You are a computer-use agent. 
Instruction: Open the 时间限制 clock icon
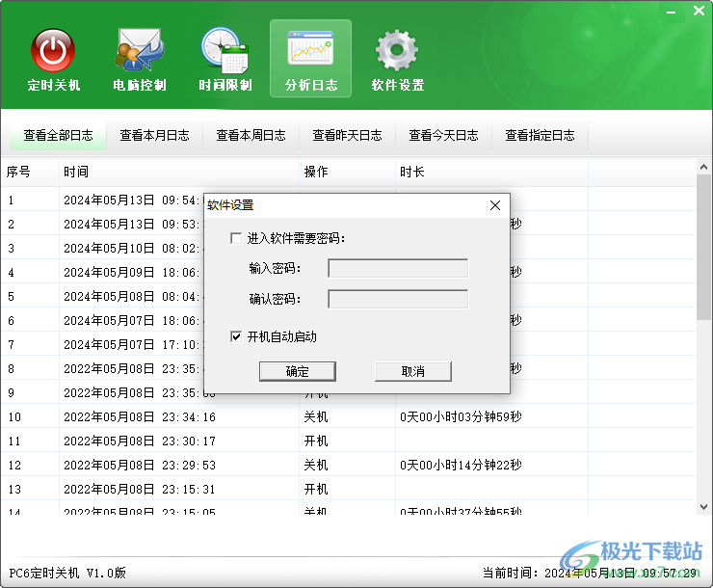(225, 60)
